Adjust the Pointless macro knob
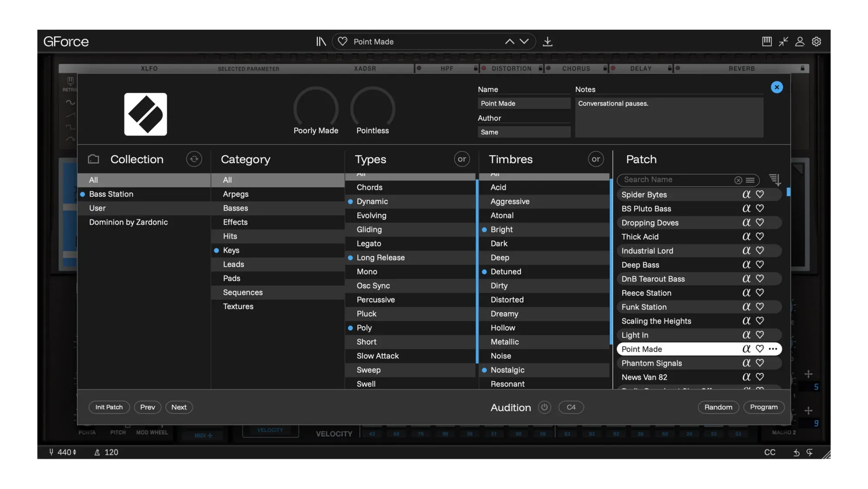 click(x=372, y=109)
